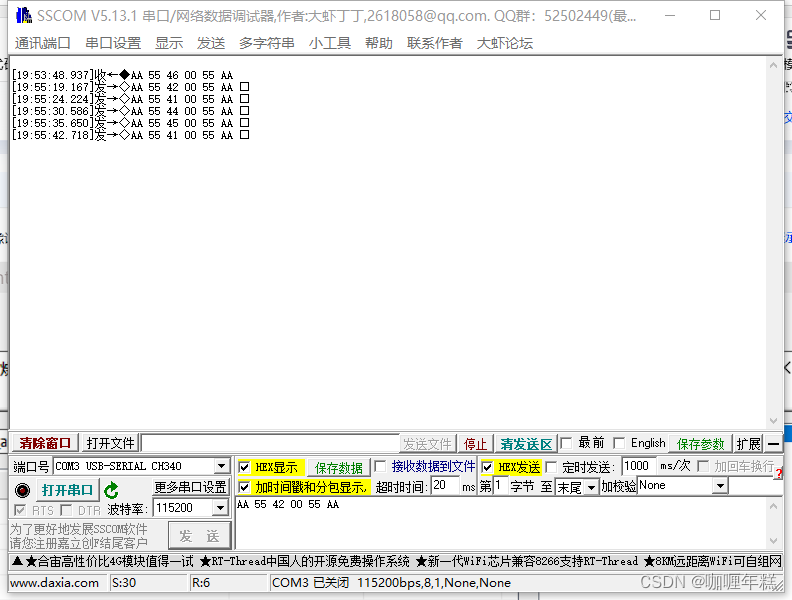The width and height of the screenshot is (792, 600).
Task: Click the R:6 received counter in status bar
Action: coord(201,583)
